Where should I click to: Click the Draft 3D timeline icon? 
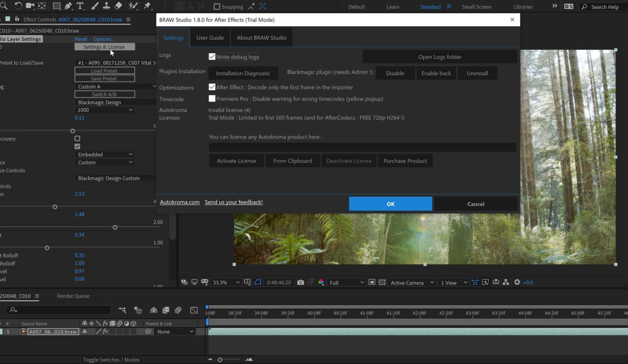tap(138, 310)
